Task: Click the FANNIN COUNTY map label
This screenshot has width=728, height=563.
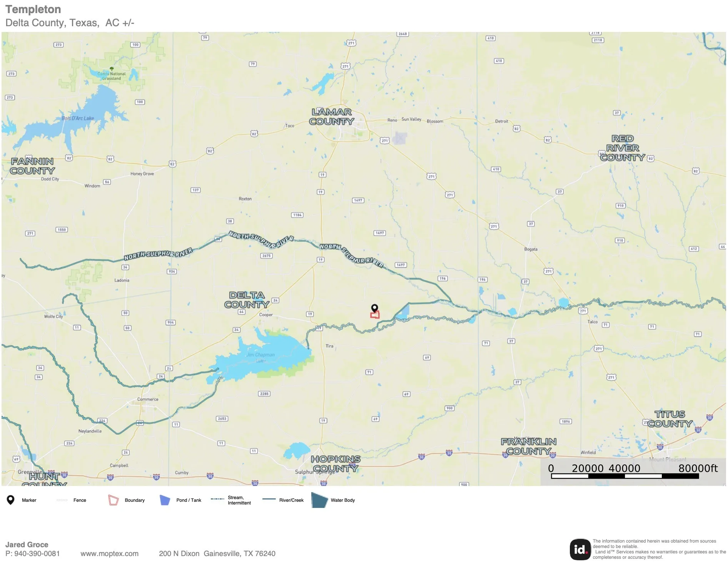Action: point(32,166)
